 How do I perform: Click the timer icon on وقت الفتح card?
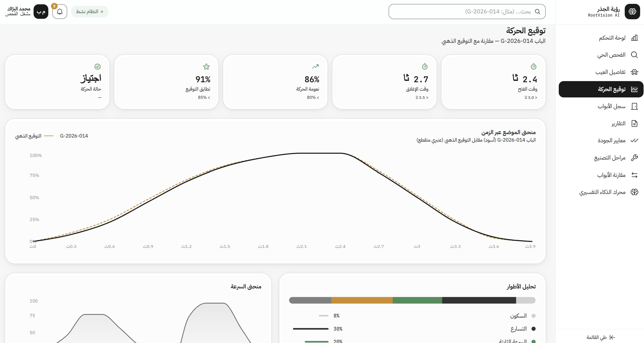(x=534, y=66)
